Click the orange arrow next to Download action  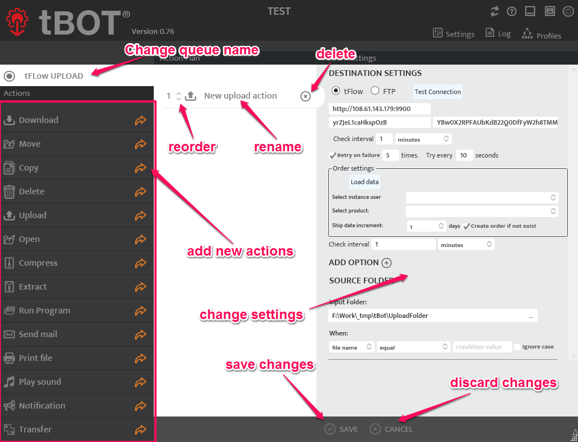coord(140,120)
